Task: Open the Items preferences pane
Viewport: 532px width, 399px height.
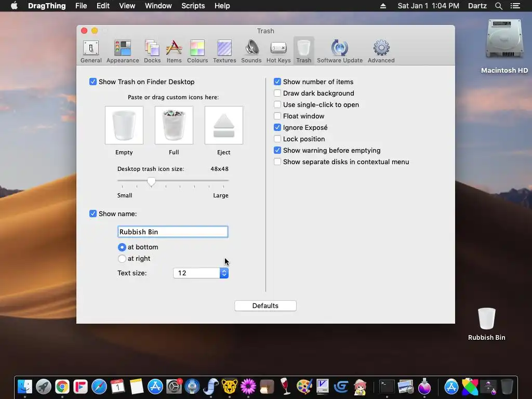Action: click(174, 51)
